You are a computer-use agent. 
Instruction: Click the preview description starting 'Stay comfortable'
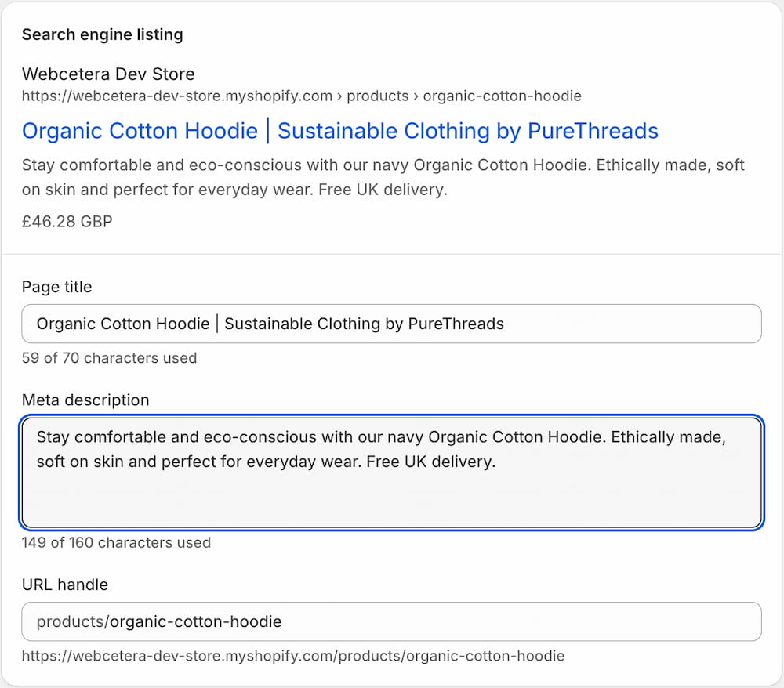[383, 177]
